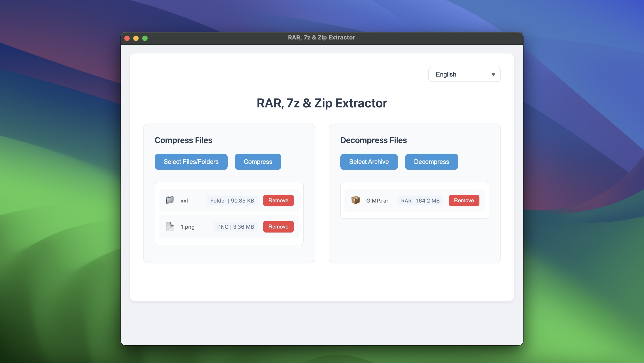Remove 1.png from the compress list
The image size is (644, 363).
pos(278,227)
